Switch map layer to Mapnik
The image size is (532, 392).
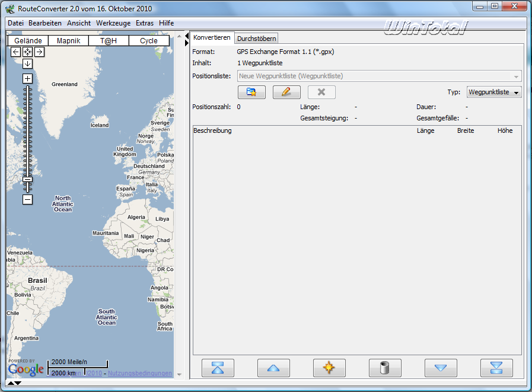68,41
